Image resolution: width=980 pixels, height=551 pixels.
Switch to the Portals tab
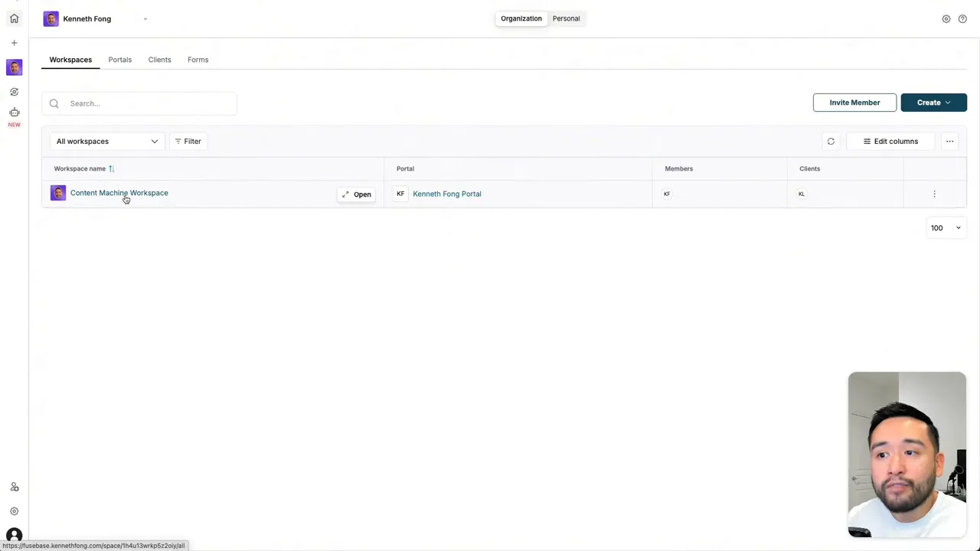(x=119, y=59)
